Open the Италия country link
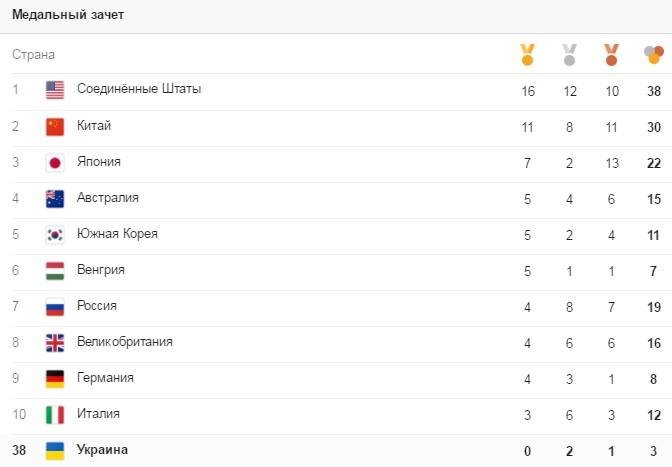 [98, 413]
